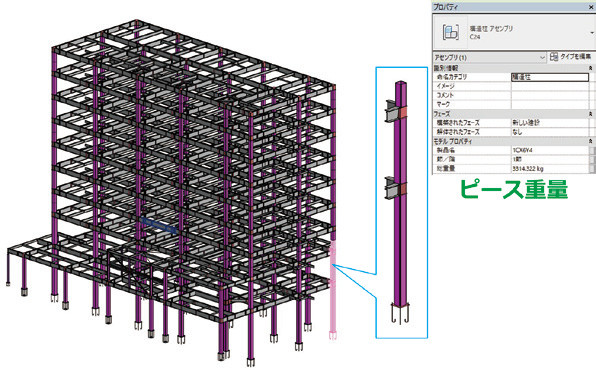
Task: Click the small button beside weight value
Action: coord(592,168)
